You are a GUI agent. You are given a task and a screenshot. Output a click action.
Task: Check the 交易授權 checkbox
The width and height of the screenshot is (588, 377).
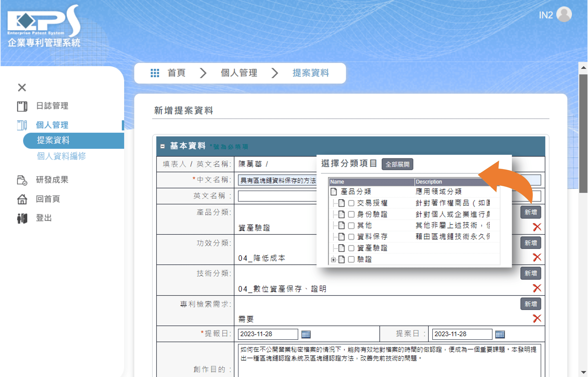point(351,203)
